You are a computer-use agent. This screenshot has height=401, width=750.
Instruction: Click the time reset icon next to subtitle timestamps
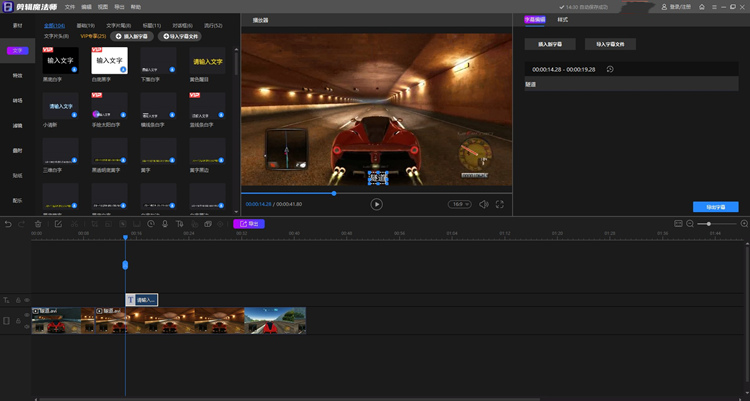(x=610, y=69)
